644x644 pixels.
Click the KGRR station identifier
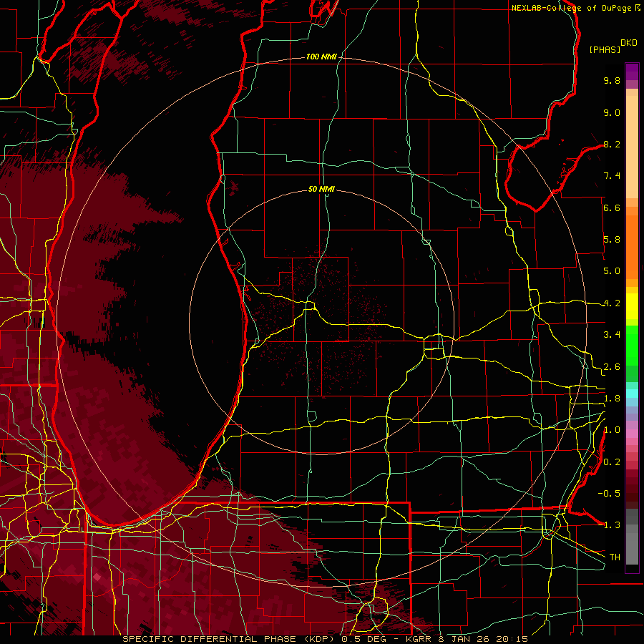tap(420, 639)
